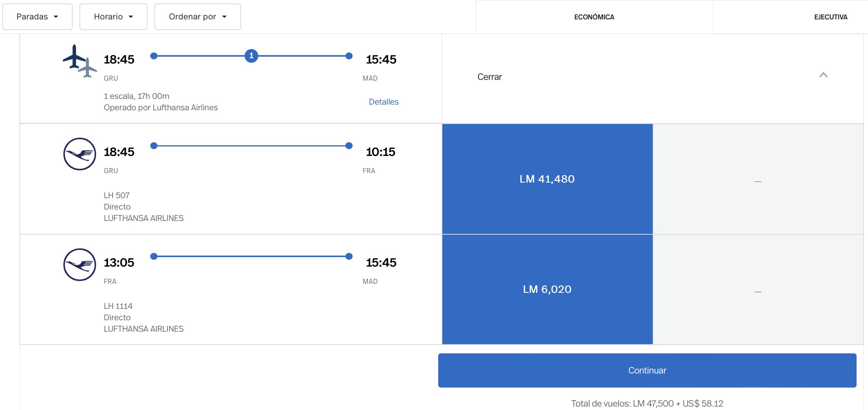Open the Paradas dropdown filter
The height and width of the screenshot is (410, 868).
coord(37,17)
